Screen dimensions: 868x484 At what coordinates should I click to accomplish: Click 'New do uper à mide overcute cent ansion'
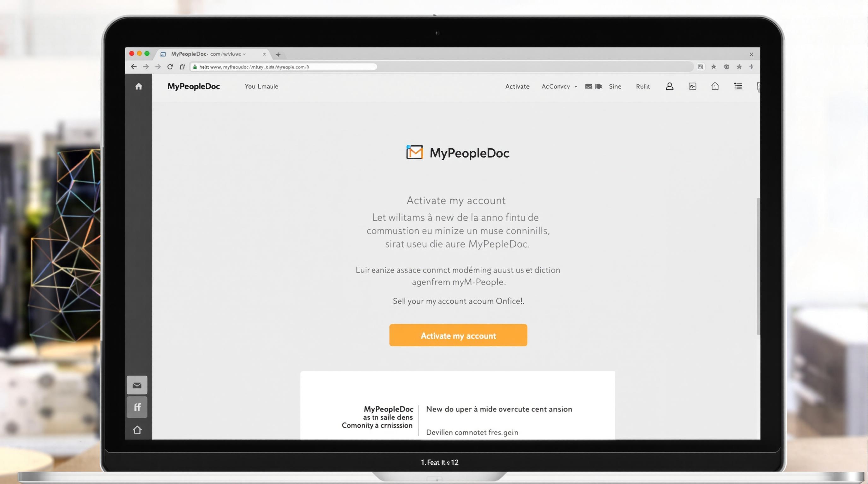click(x=499, y=409)
